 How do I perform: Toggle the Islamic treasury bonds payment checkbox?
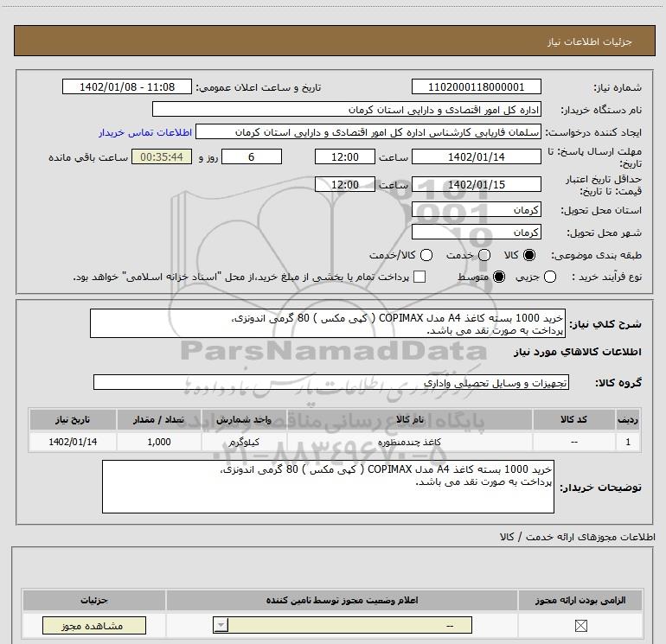point(419,277)
